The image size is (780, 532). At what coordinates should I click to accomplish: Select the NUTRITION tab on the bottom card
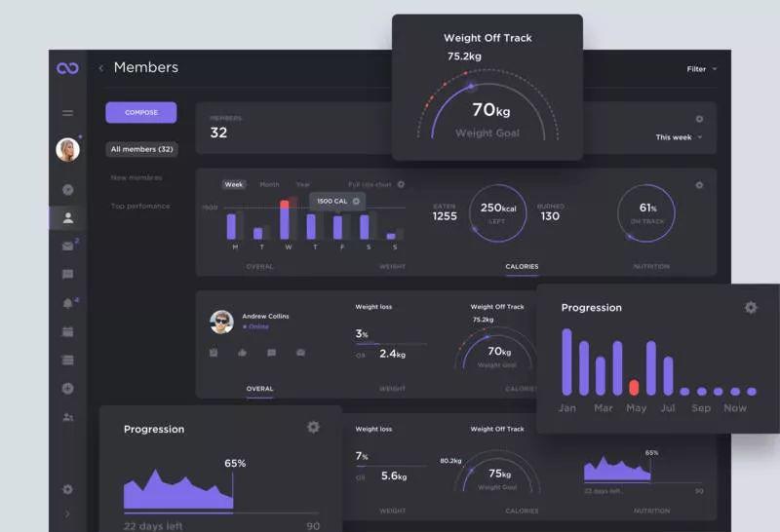click(x=651, y=512)
